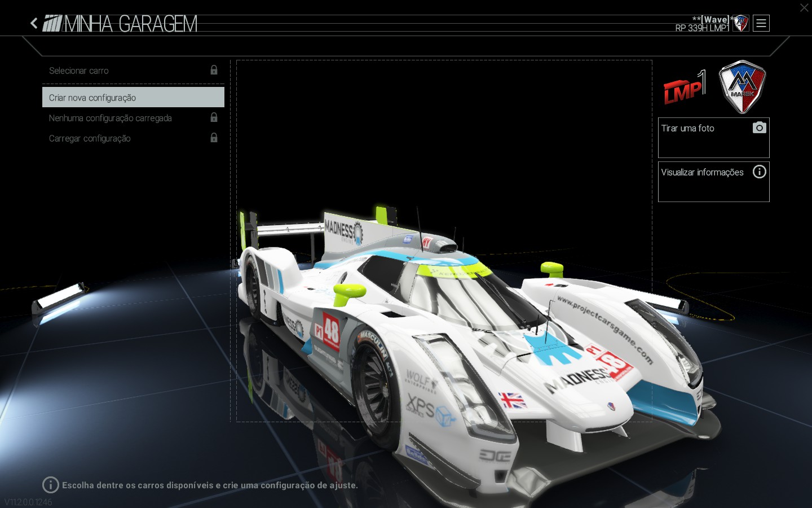Image resolution: width=812 pixels, height=508 pixels.
Task: Click the info circle in Visualizar informações
Action: [x=760, y=172]
